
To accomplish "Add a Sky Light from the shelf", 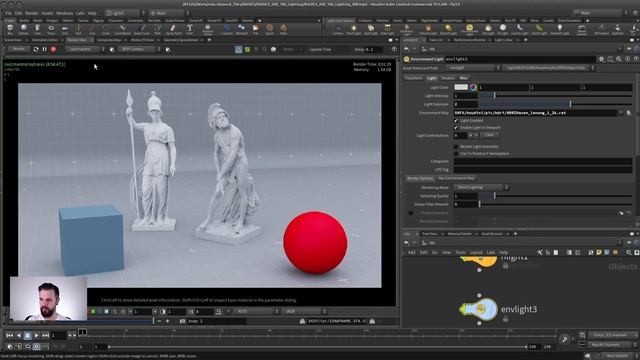I will [488, 29].
